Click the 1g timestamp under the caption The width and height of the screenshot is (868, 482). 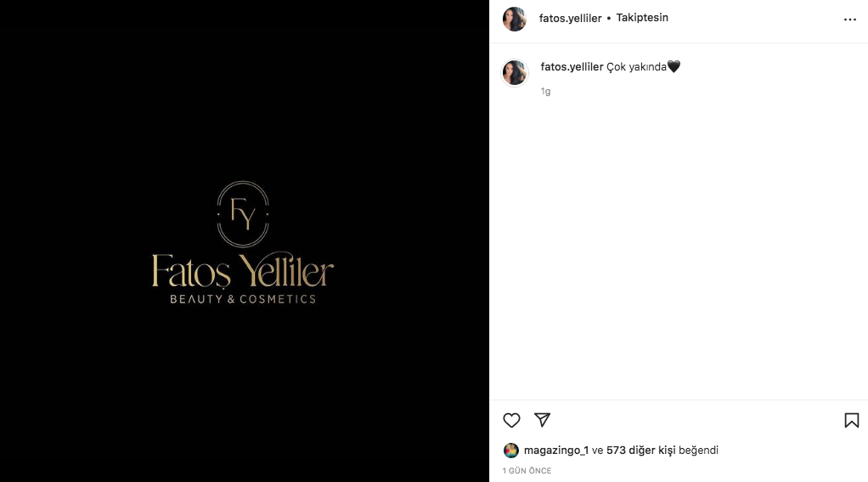545,92
